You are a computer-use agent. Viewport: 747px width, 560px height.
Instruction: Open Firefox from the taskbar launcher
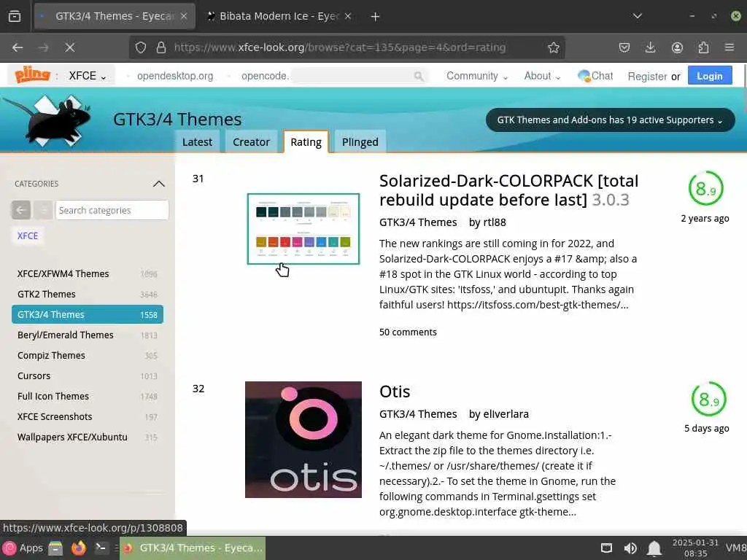(78, 548)
